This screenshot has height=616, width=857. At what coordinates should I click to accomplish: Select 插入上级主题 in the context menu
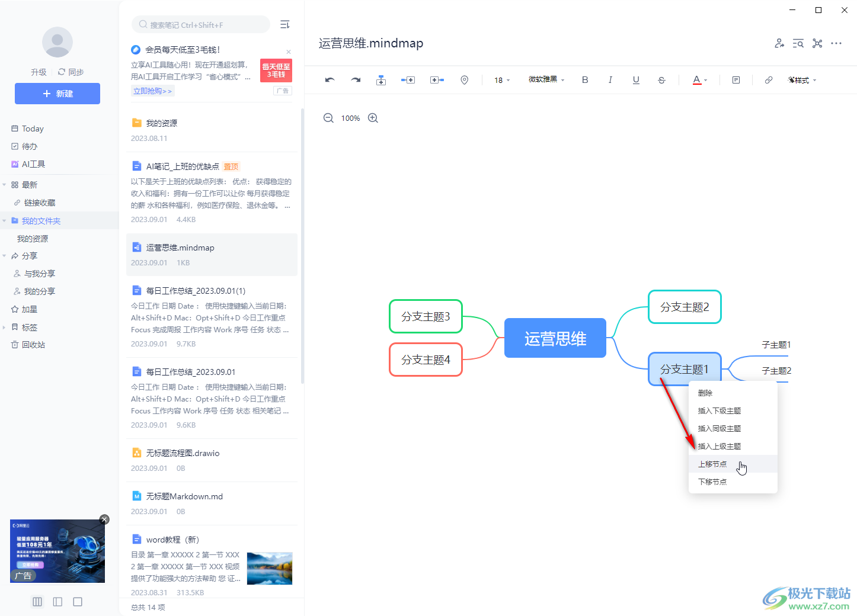pyautogui.click(x=719, y=446)
